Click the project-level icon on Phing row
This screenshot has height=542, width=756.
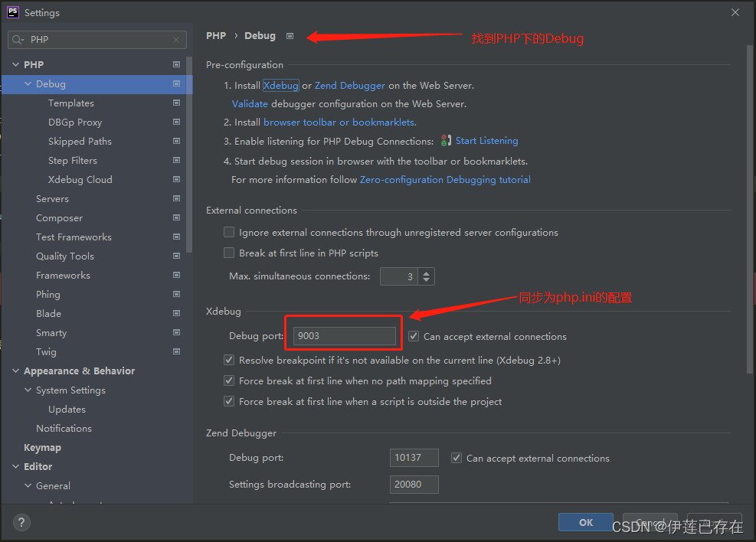point(176,294)
